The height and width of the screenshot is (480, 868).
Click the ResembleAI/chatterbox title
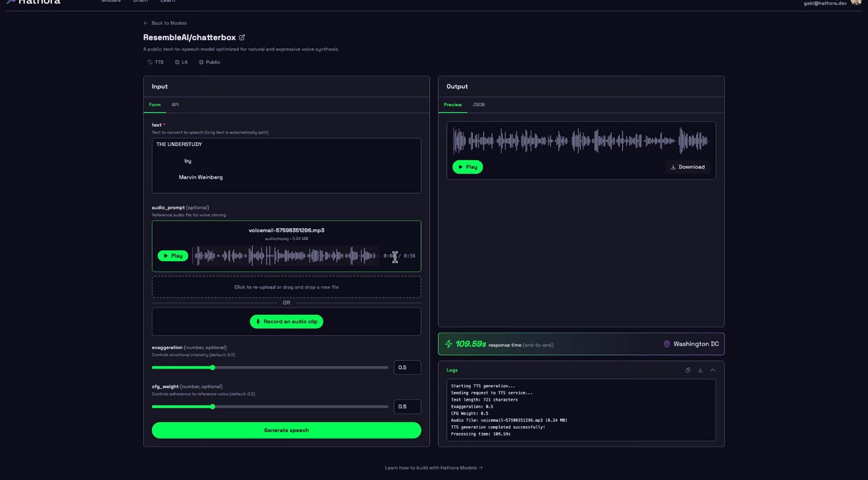coord(189,37)
